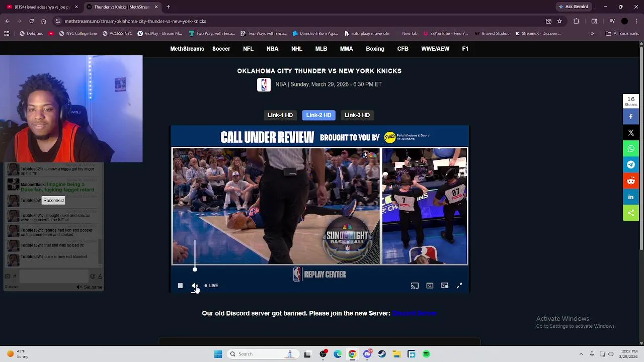644x362 pixels.
Task: Share the page on Reddit
Action: pyautogui.click(x=631, y=180)
